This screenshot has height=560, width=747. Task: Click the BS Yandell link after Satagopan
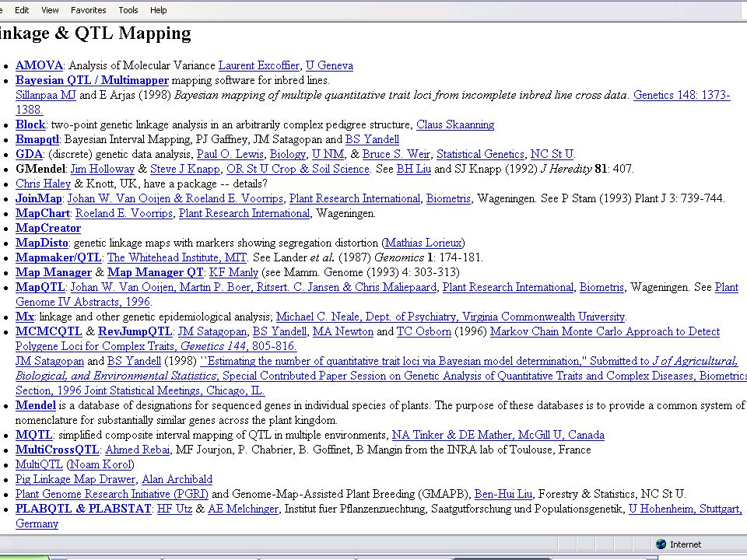(x=372, y=139)
